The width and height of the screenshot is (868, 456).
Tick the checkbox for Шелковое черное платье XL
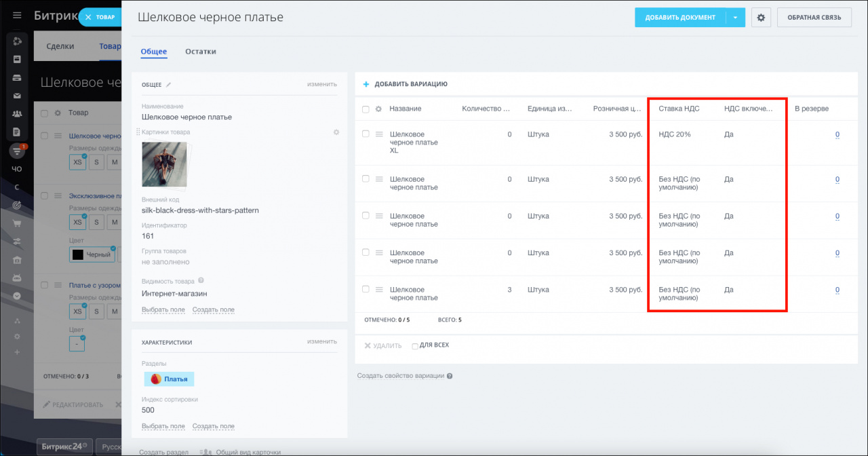coord(366,134)
